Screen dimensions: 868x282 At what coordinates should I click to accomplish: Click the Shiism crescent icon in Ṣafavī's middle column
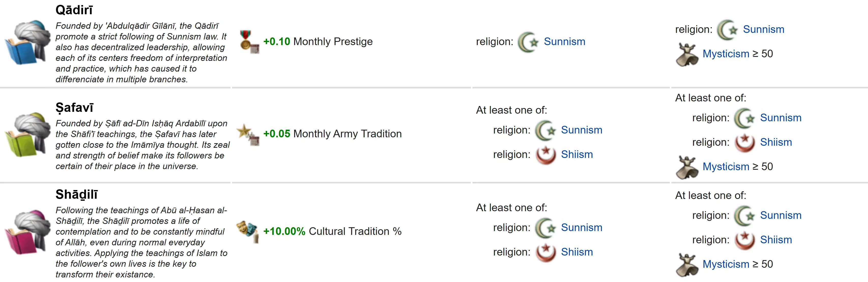pos(546,155)
